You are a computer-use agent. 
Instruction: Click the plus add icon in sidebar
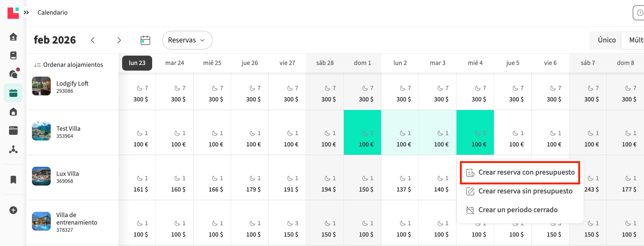point(13,210)
